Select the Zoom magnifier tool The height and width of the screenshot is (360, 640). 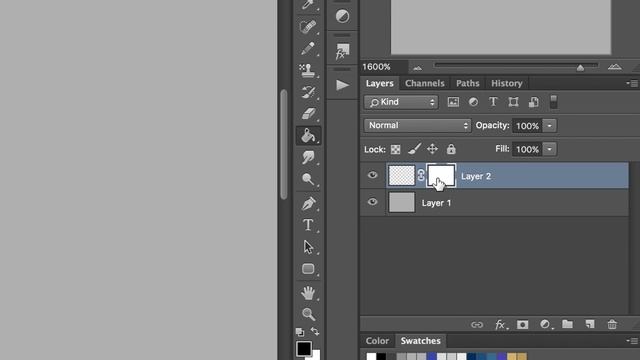point(308,314)
